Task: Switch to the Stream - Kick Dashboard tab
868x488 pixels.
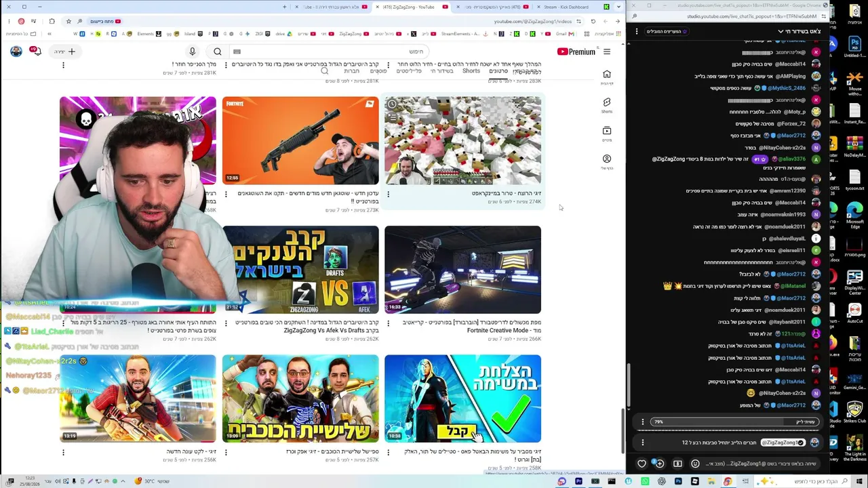Action: pos(566,7)
